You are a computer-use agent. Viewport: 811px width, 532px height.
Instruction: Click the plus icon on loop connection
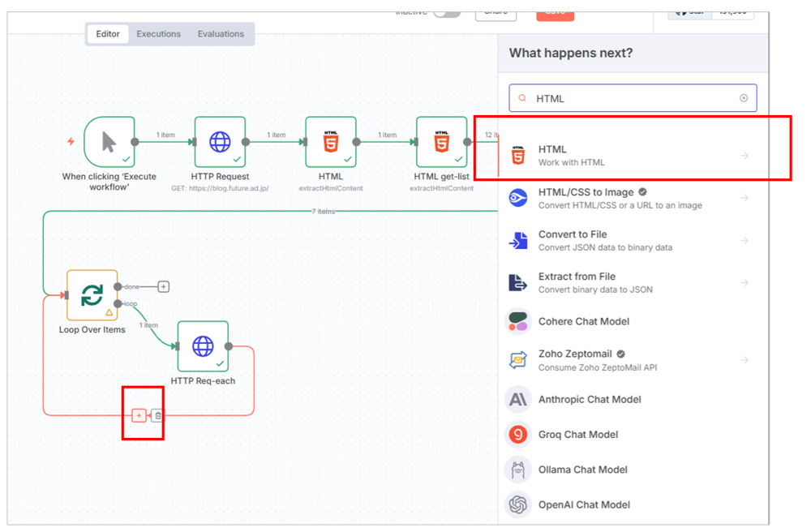[139, 415]
